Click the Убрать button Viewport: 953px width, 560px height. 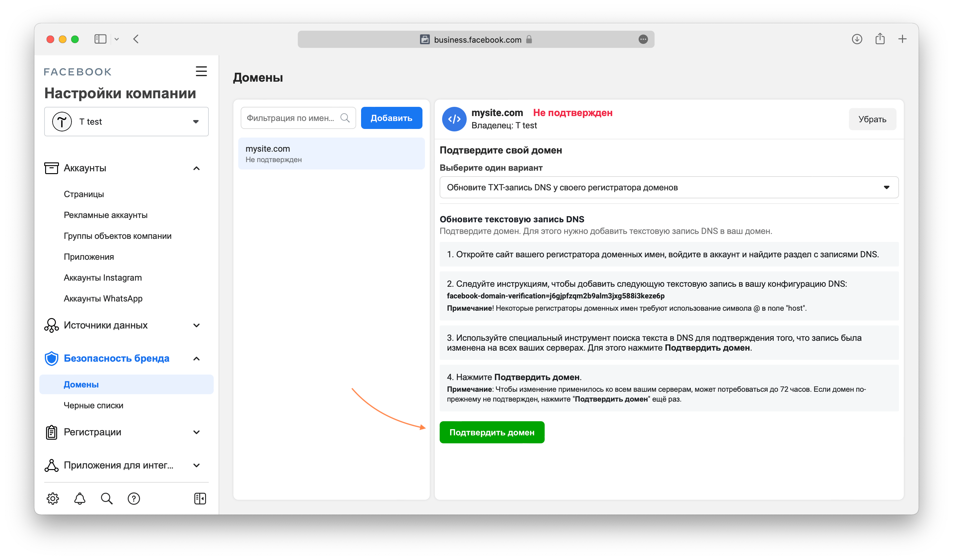(x=872, y=119)
